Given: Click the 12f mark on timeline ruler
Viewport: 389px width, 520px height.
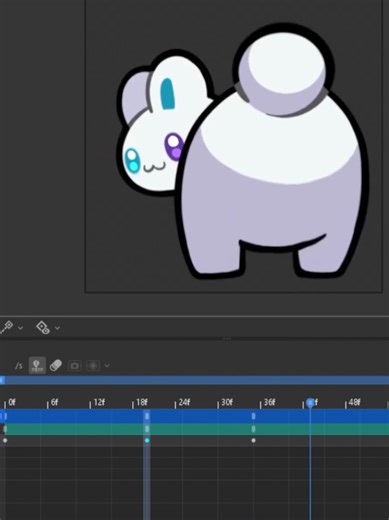Looking at the screenshot, I should (x=99, y=402).
